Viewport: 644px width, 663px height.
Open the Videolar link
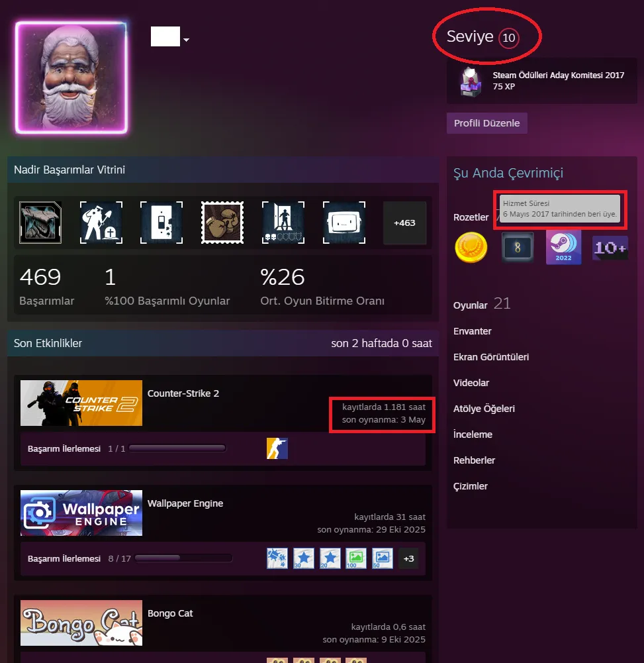point(471,383)
